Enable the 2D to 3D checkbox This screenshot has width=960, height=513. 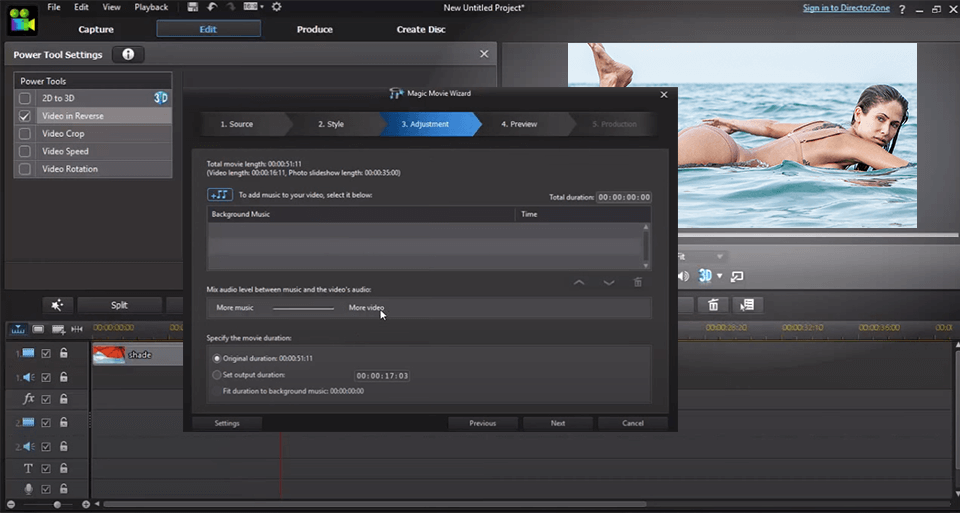point(25,98)
